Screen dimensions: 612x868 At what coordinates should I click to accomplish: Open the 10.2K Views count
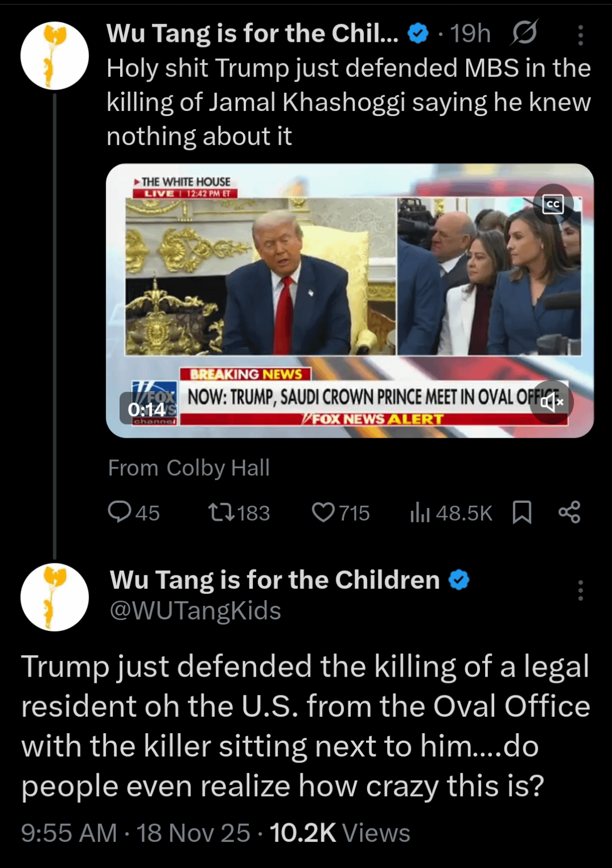coord(339,833)
